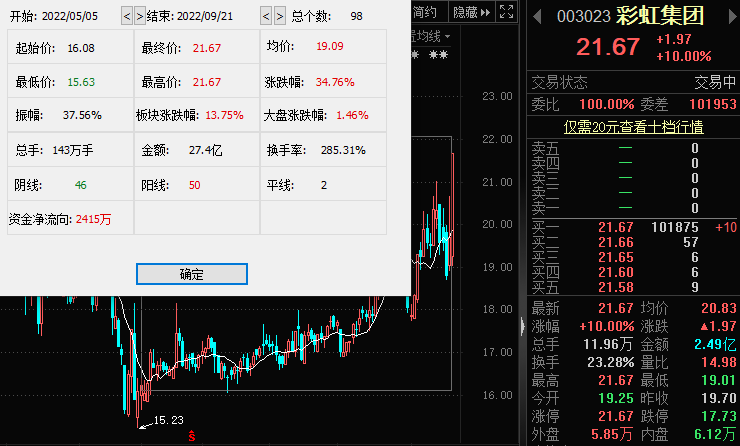Click the 买二 price 21.66 row

[x=634, y=243]
